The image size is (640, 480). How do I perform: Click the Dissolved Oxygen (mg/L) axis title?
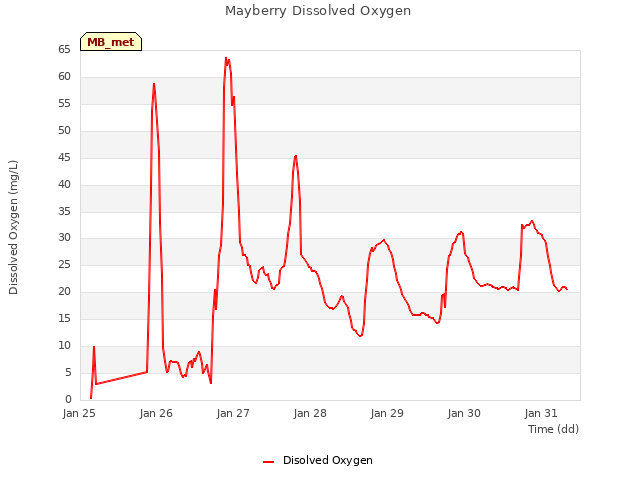[x=13, y=227]
